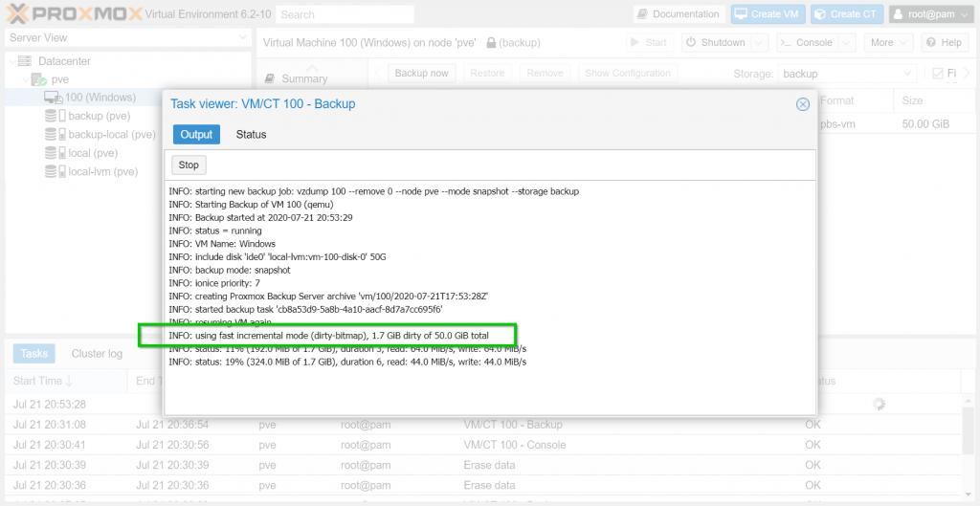
Task: Open the Shutdown dropdown arrow
Action: coord(759,42)
